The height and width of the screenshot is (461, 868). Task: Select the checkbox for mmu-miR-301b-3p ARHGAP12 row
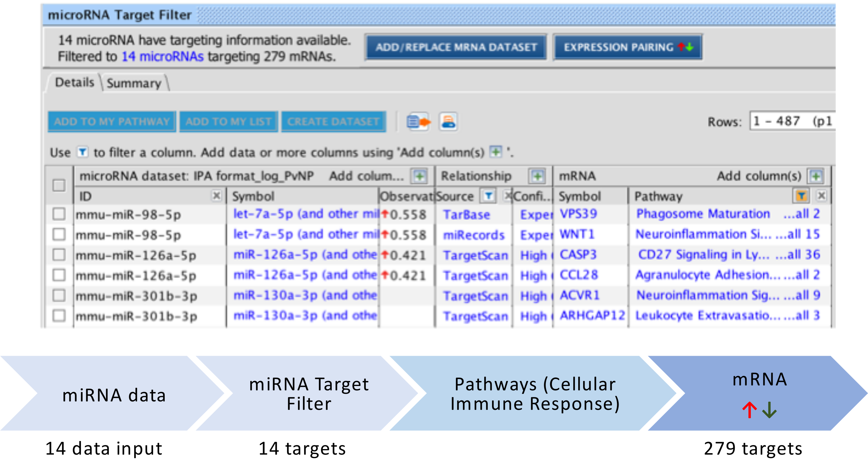[x=59, y=316]
